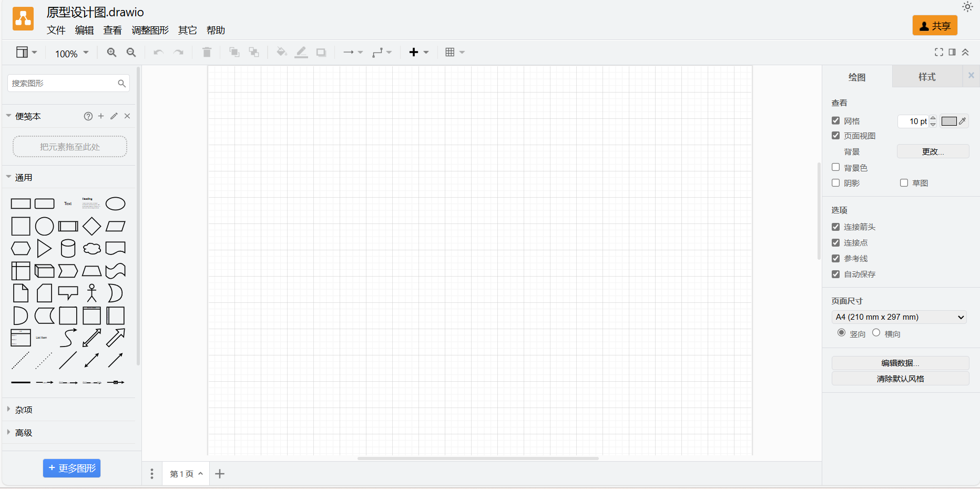Click the undo arrow icon
980x489 pixels.
158,52
